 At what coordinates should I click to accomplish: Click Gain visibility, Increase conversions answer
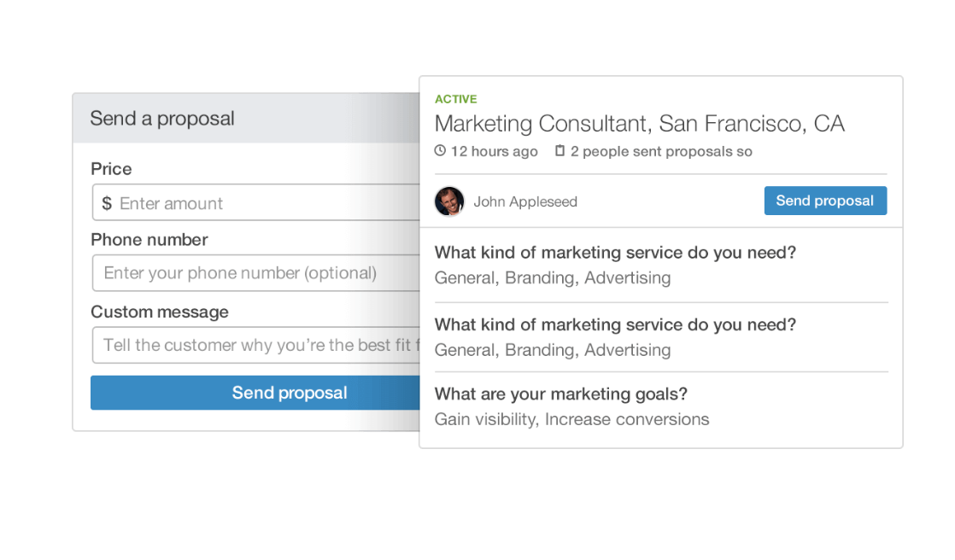571,419
